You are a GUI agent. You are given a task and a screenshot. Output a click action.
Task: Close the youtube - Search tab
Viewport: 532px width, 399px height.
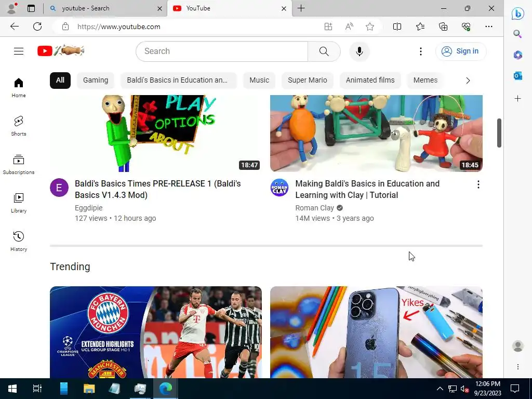point(159,8)
